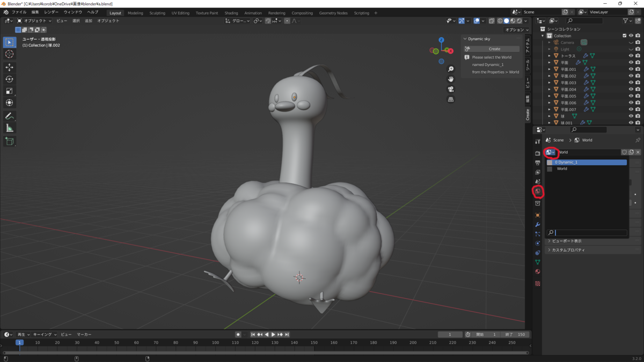This screenshot has width=644, height=362.
Task: Open the world datablock browse dropdown
Action: pos(550,152)
